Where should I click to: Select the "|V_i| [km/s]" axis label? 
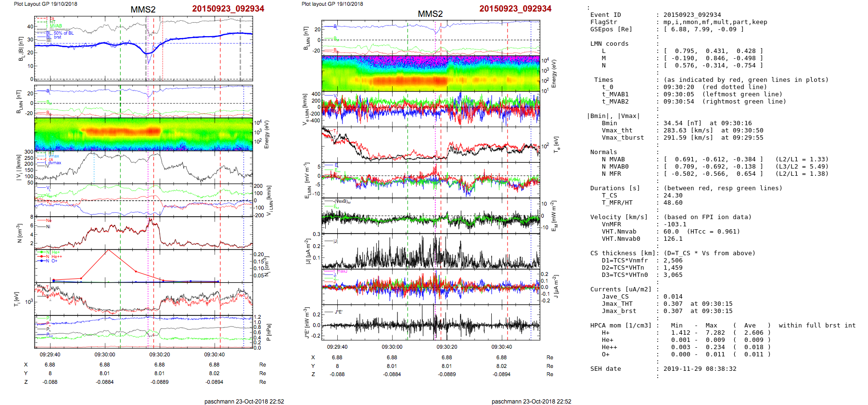coord(19,167)
